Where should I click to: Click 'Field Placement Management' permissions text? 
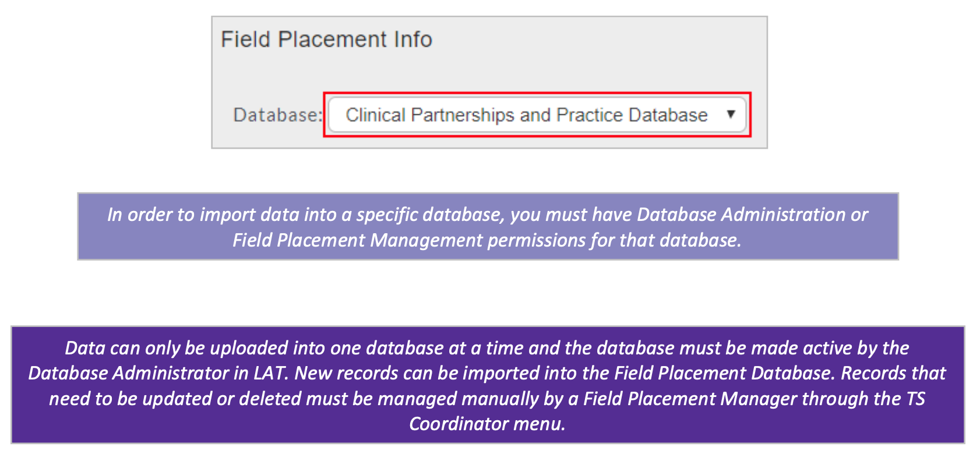[x=358, y=240]
